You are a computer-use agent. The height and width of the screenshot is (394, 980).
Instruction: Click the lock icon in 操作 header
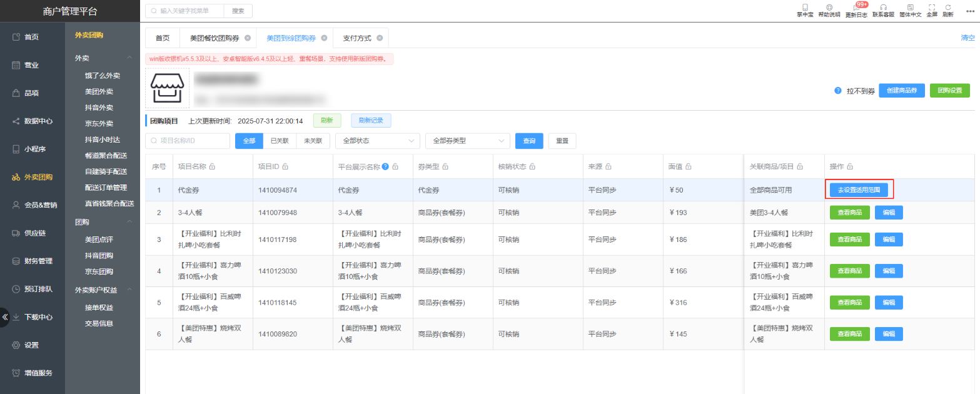pyautogui.click(x=850, y=167)
